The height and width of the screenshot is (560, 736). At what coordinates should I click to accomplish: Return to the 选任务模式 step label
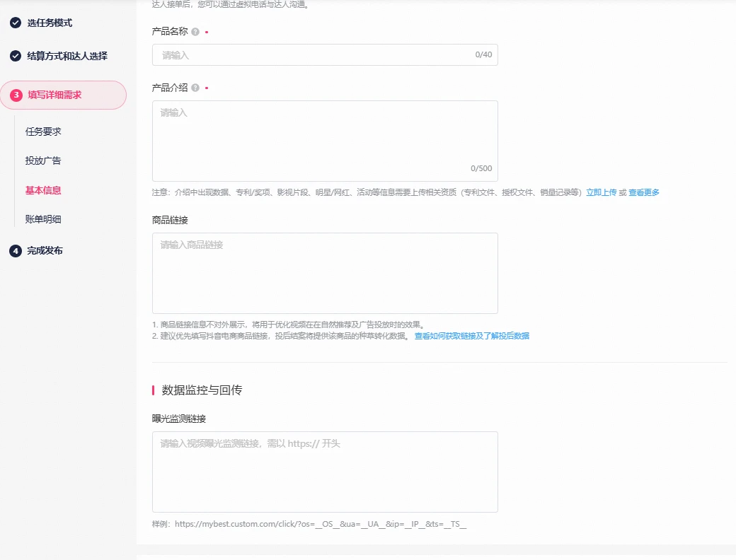point(50,23)
